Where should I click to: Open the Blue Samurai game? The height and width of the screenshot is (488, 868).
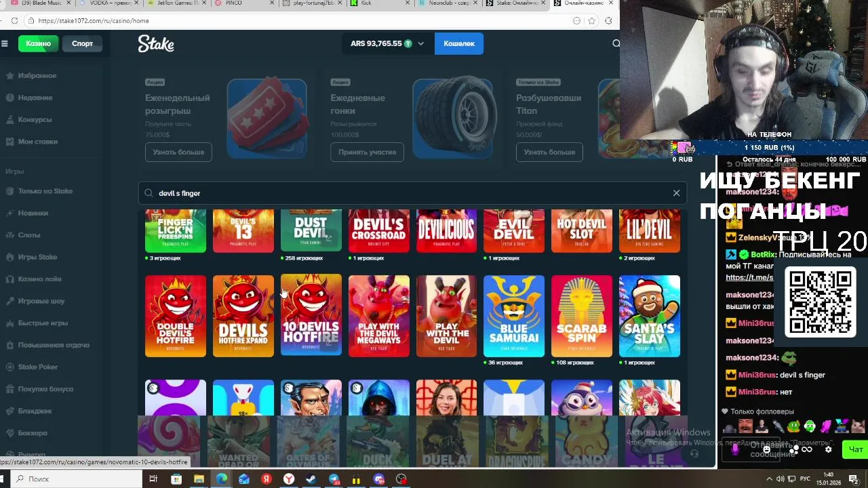pos(514,316)
